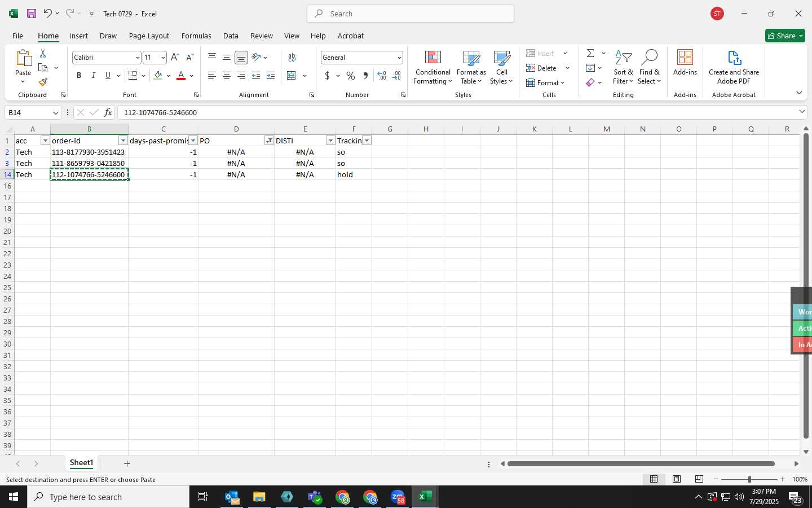Click Increase Decimal icon
Viewport: 812px width, 508px height.
point(382,76)
